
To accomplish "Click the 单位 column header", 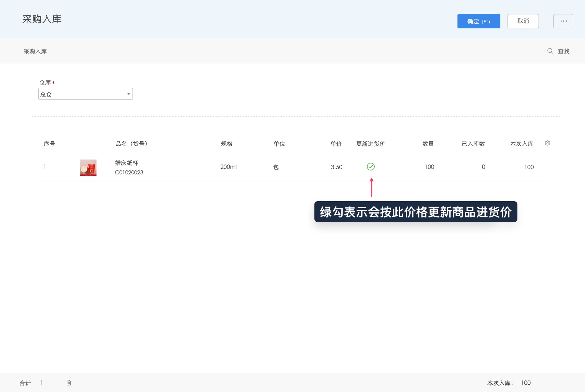I will 279,144.
